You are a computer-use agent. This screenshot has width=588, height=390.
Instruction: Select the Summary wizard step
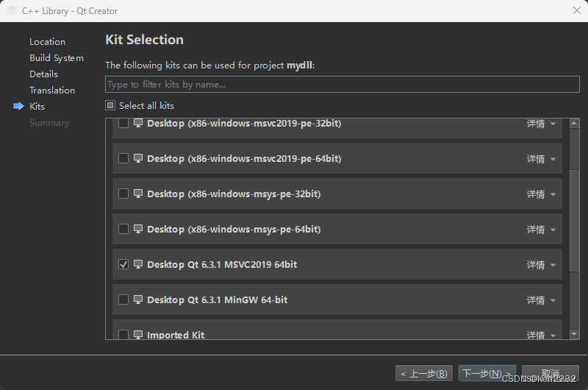coord(49,123)
